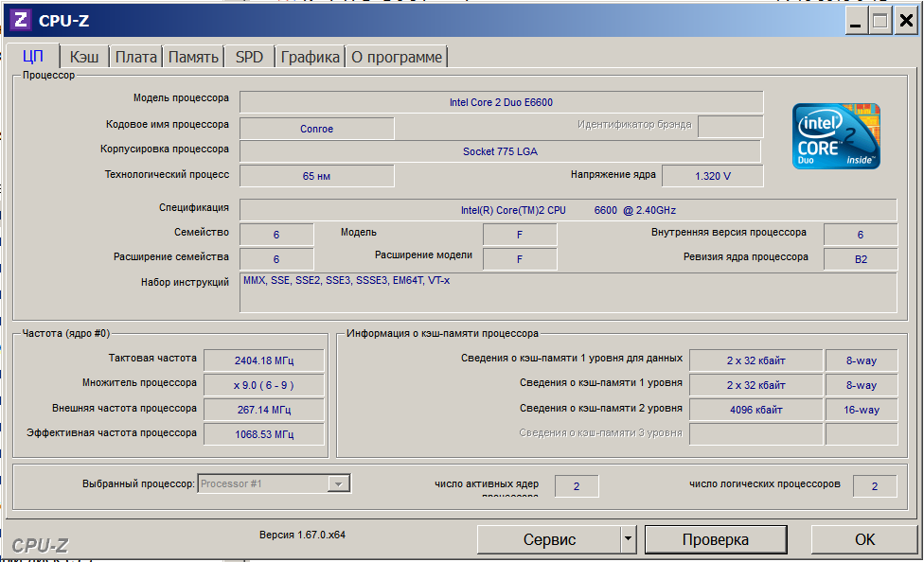Open the Сервис button dropdown arrow
This screenshot has height=562, width=924.
pyautogui.click(x=628, y=539)
